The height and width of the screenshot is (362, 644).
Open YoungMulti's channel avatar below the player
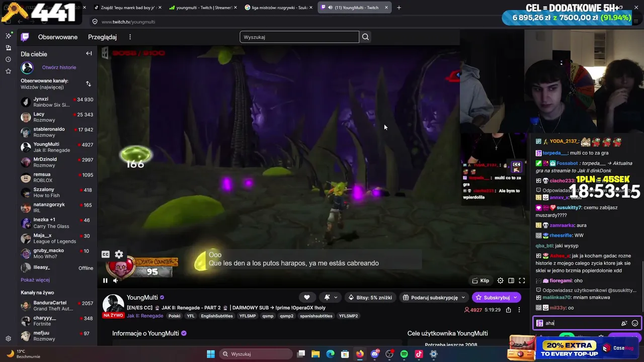click(x=113, y=304)
